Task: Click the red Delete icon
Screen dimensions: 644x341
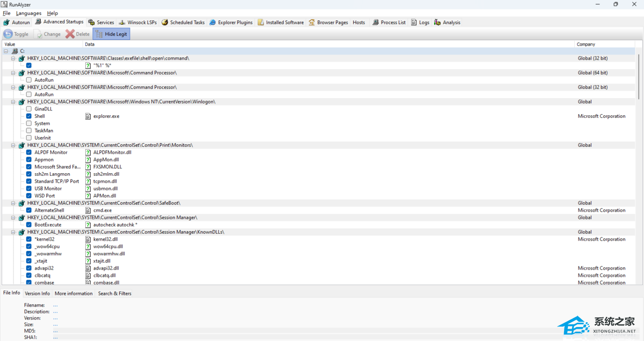Action: [70, 34]
